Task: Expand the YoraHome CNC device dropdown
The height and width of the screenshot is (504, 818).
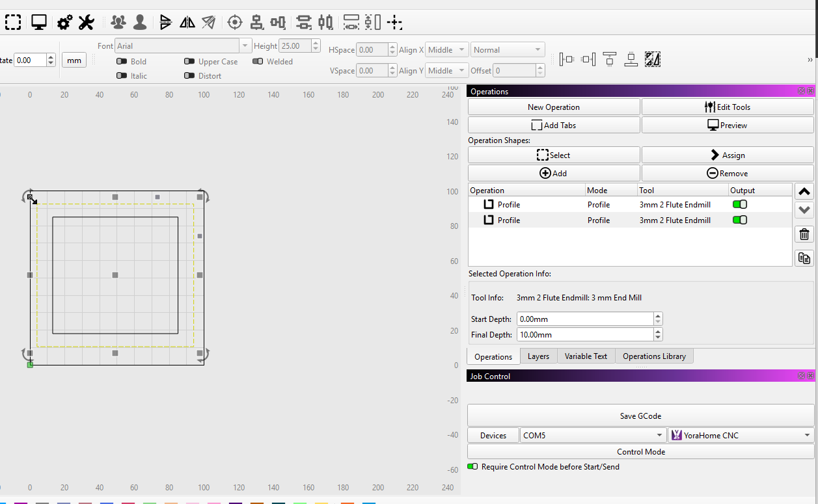Action: click(x=741, y=436)
